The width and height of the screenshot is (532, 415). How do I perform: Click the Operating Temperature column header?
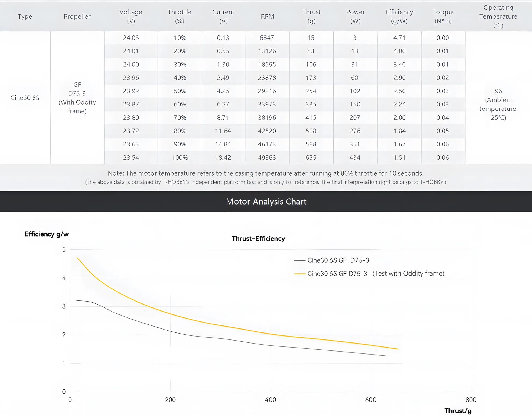498,16
